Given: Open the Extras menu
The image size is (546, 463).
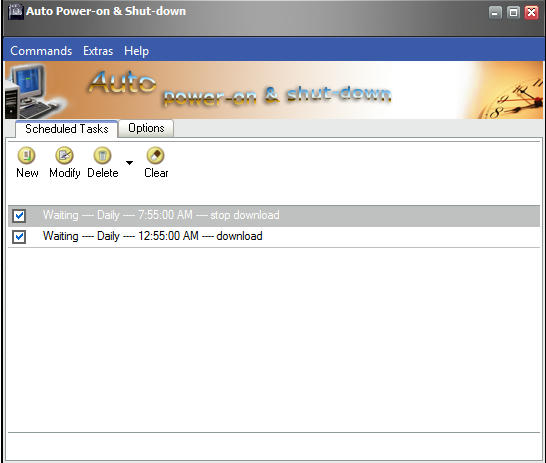Looking at the screenshot, I should [x=98, y=51].
